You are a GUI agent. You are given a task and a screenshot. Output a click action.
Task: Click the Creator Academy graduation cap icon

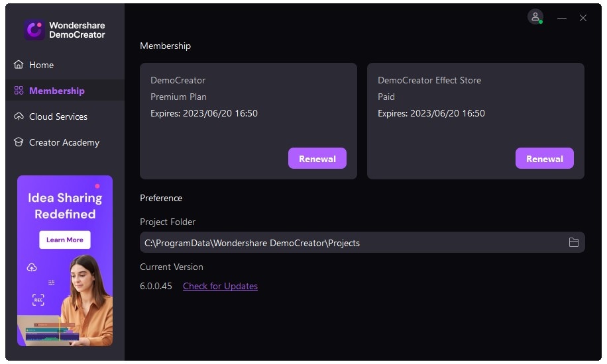coord(19,142)
